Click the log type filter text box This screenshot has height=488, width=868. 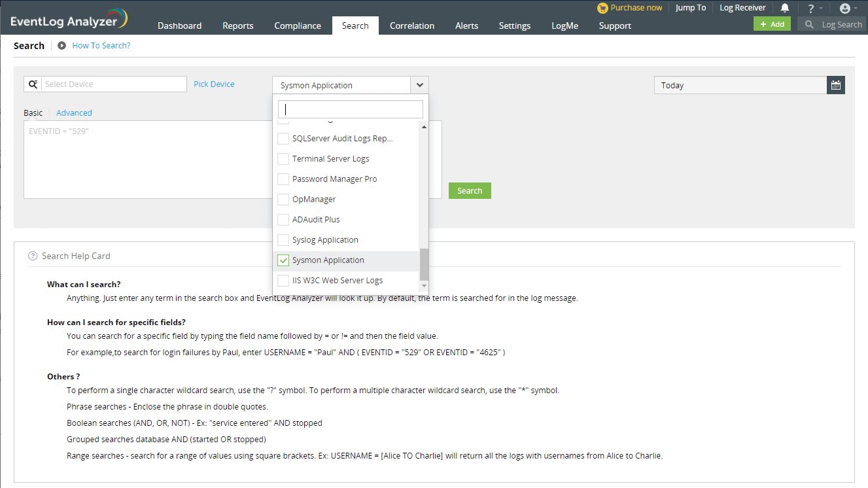point(351,109)
